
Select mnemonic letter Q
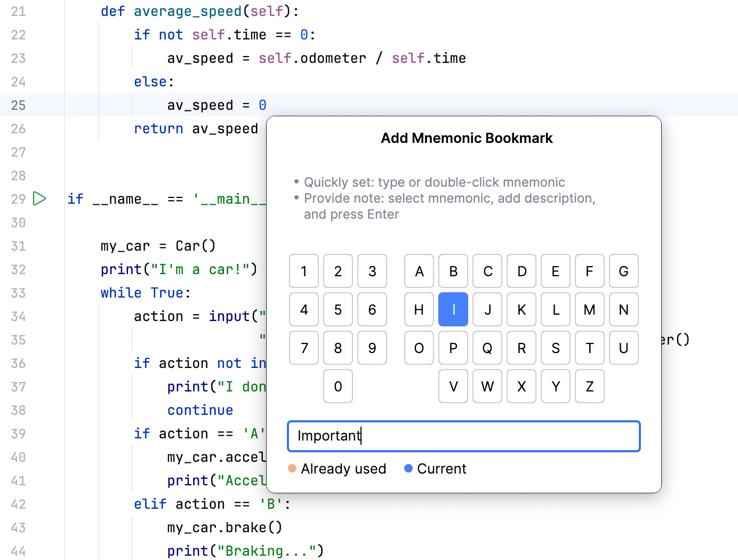[x=487, y=348]
